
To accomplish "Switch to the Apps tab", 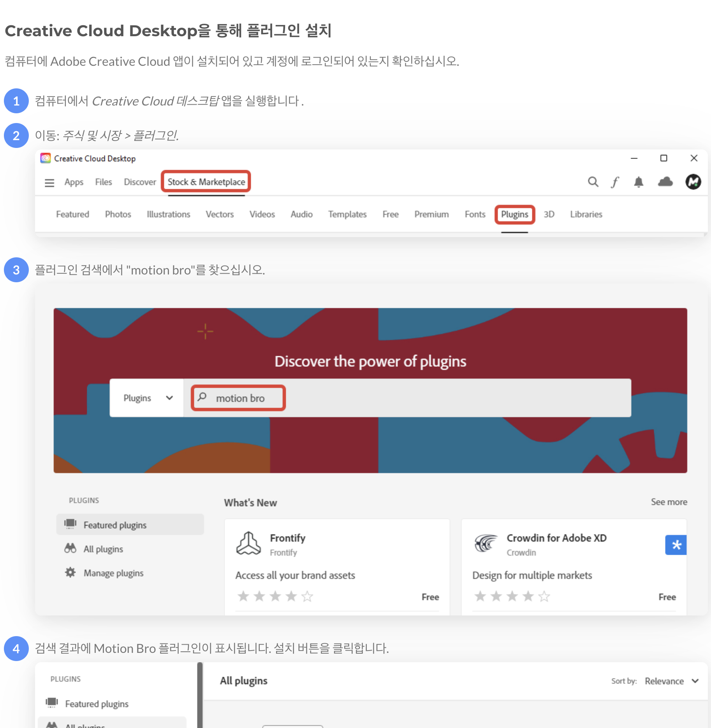I will click(74, 182).
